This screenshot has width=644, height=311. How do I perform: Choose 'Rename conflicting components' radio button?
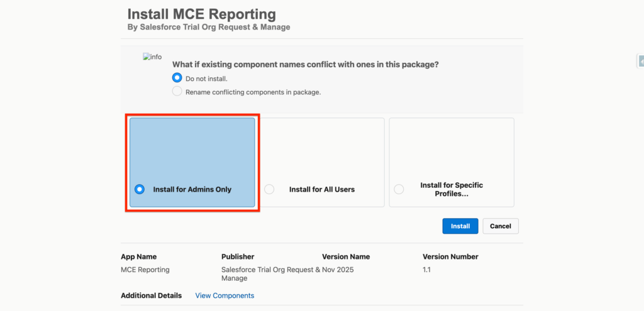177,92
